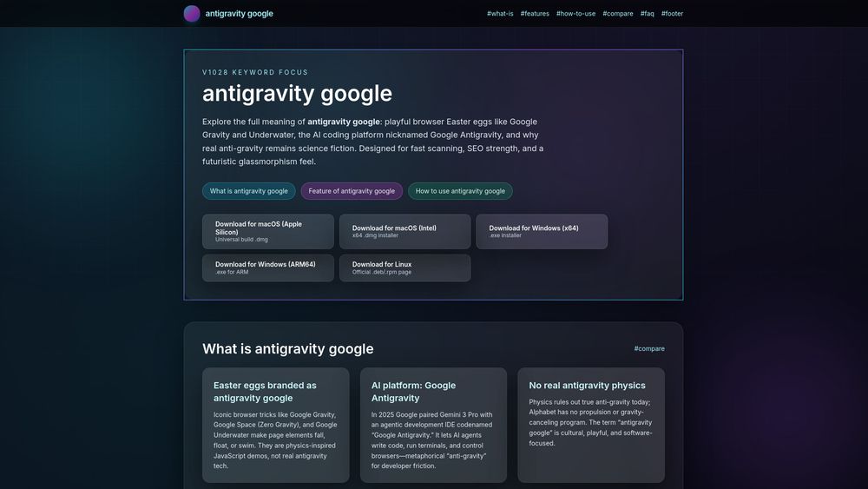This screenshot has height=489, width=868.
Task: Click the 'How to use antigravity google' pill
Action: tap(460, 191)
